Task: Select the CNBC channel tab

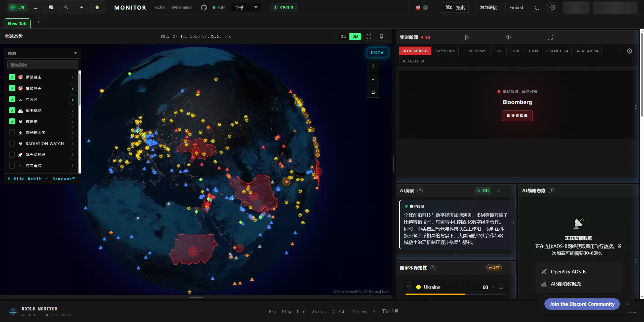Action: (x=515, y=51)
